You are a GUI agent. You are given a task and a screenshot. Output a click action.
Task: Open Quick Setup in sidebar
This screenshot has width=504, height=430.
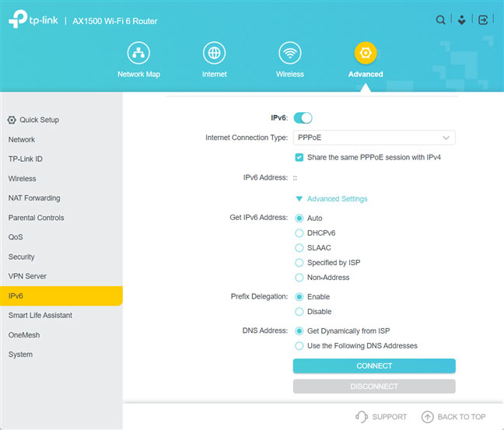(x=39, y=120)
